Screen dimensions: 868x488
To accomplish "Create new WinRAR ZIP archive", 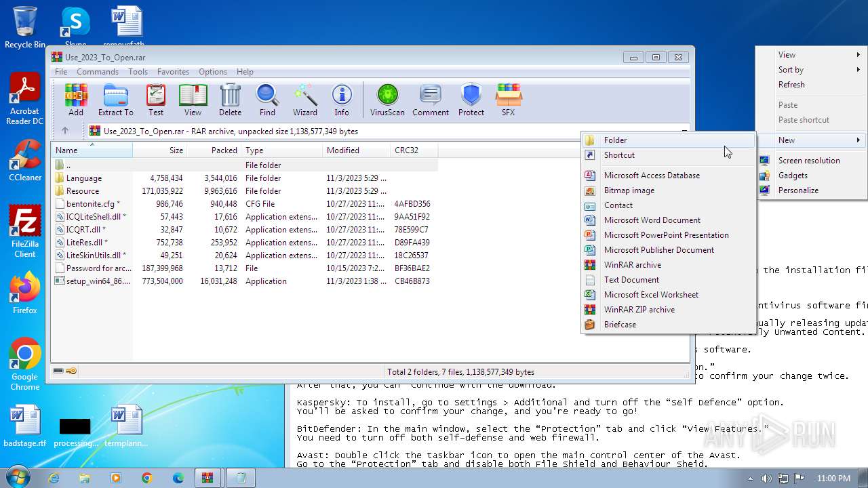I will pyautogui.click(x=668, y=310).
